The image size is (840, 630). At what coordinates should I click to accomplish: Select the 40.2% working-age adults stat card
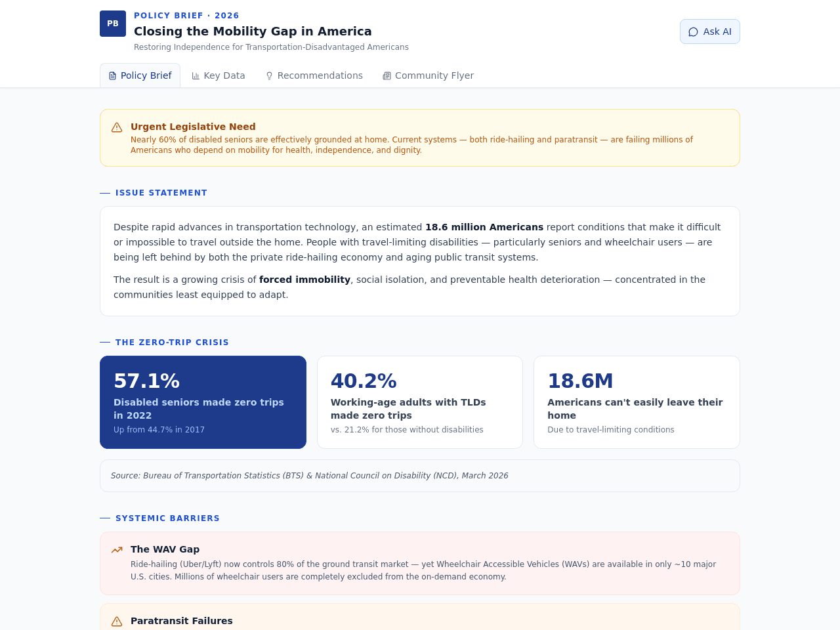pyautogui.click(x=420, y=402)
